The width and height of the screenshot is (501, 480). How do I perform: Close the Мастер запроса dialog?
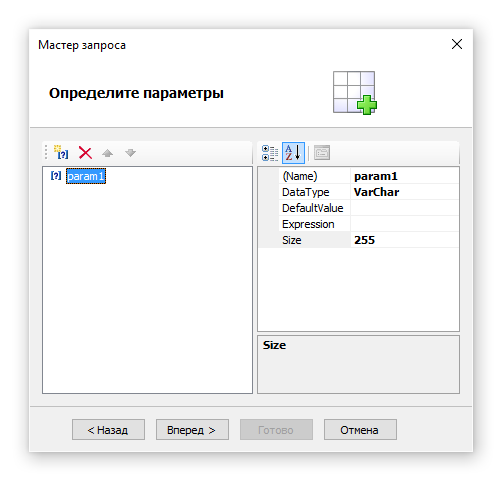coord(457,44)
